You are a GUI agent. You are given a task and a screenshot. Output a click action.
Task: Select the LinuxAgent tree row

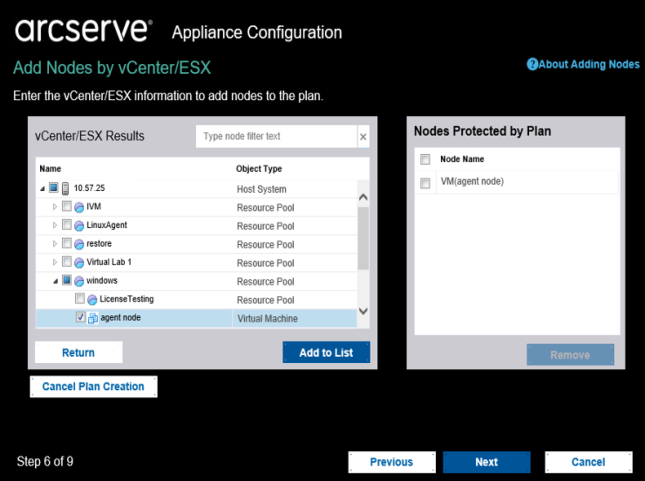[x=196, y=225]
